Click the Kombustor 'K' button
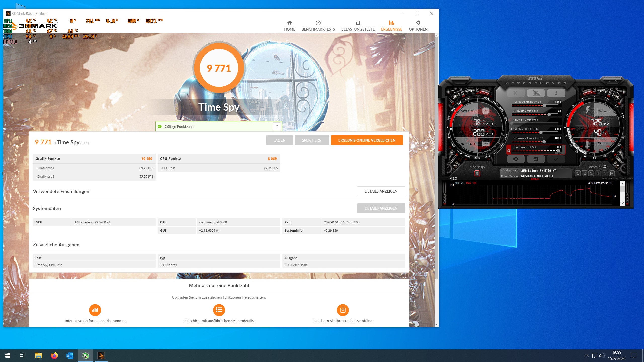Screen dimensions: 644x362 [516, 93]
